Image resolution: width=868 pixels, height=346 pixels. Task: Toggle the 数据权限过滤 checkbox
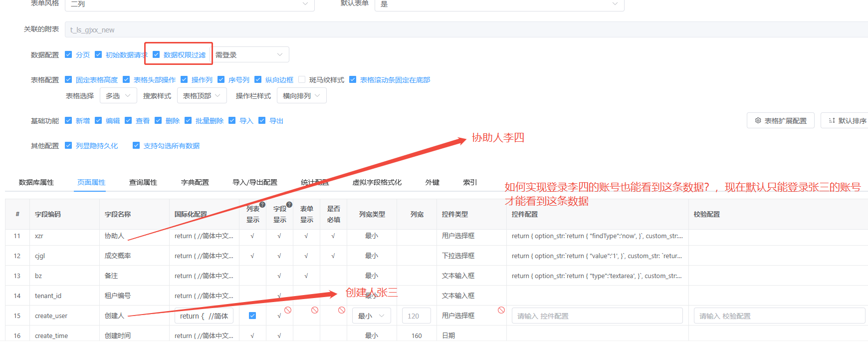tap(156, 55)
